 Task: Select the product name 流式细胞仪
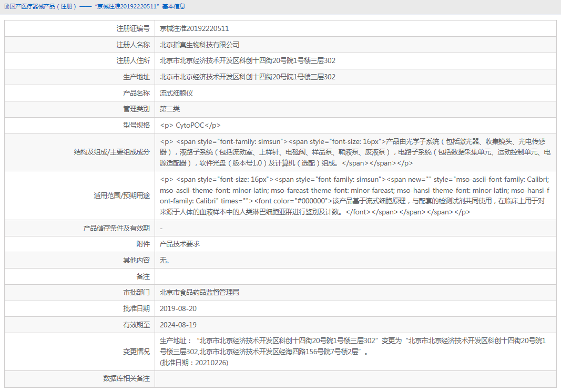[176, 93]
